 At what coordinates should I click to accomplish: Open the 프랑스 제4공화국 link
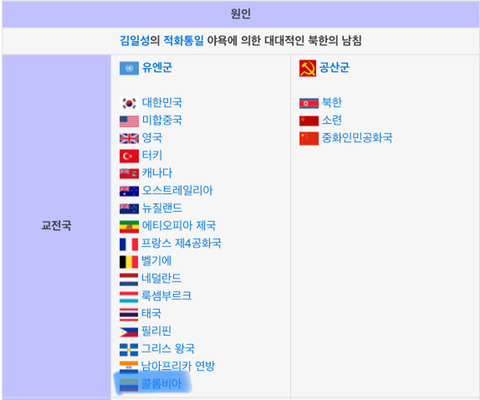pos(181,243)
